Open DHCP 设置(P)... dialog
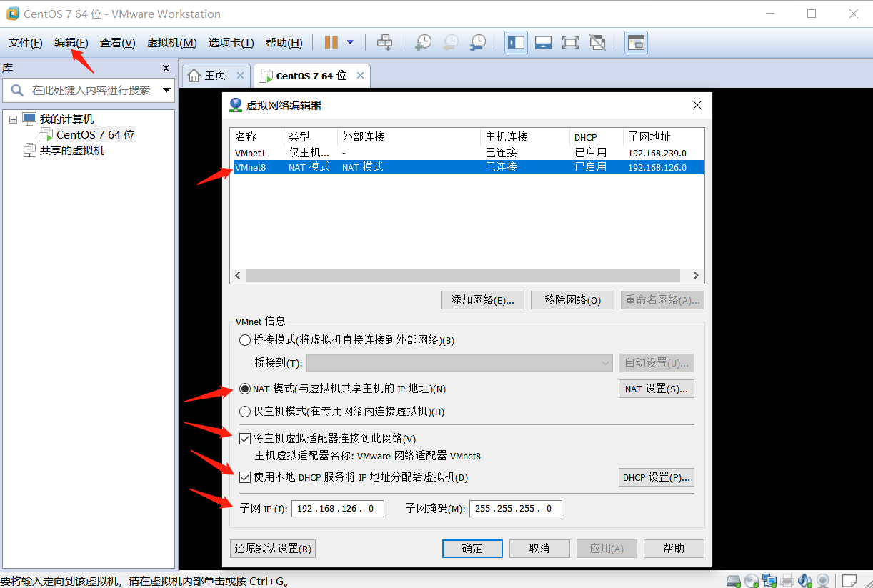873x588 pixels. pos(656,477)
